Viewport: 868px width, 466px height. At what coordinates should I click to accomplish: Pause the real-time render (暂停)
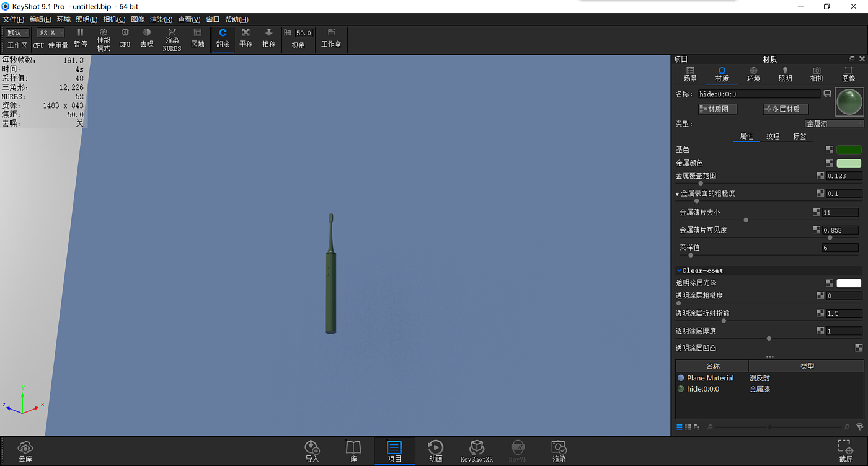click(81, 38)
